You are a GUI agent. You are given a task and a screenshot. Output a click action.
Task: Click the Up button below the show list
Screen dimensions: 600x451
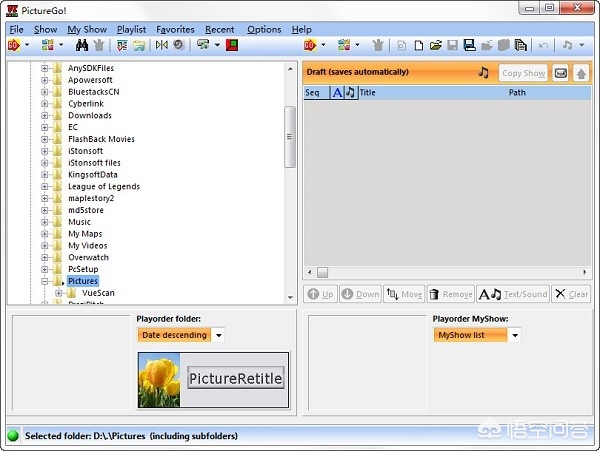pos(320,294)
